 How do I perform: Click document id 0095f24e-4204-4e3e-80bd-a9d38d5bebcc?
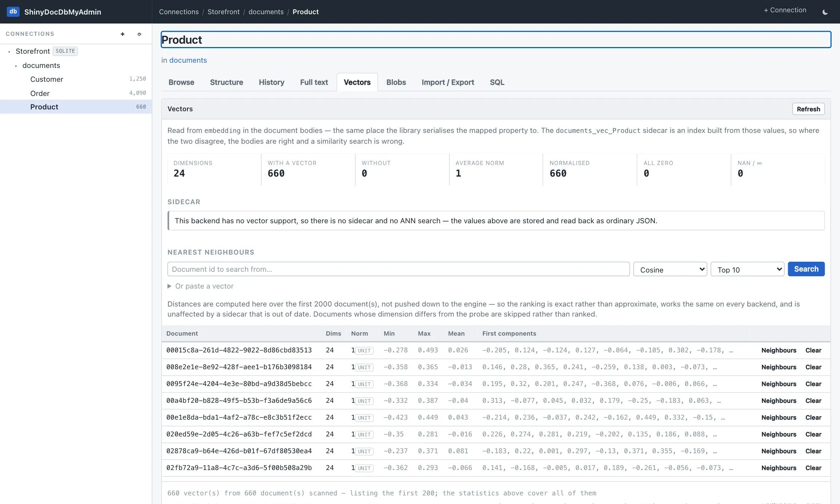tap(239, 384)
